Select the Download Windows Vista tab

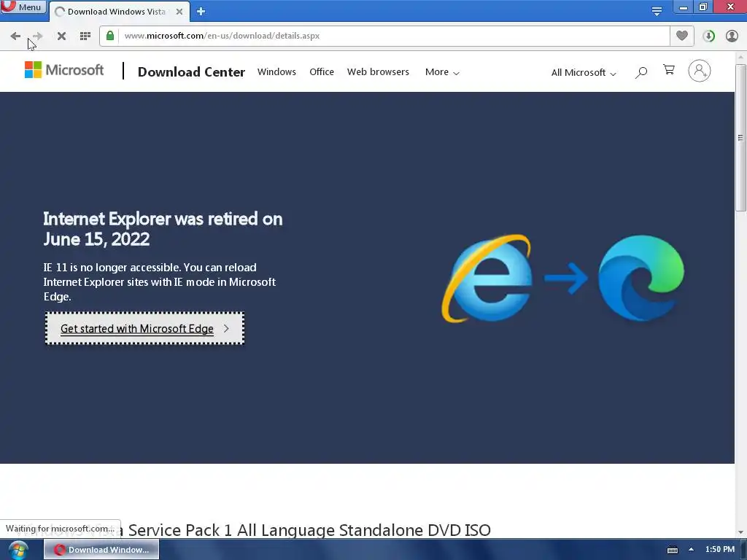click(116, 12)
